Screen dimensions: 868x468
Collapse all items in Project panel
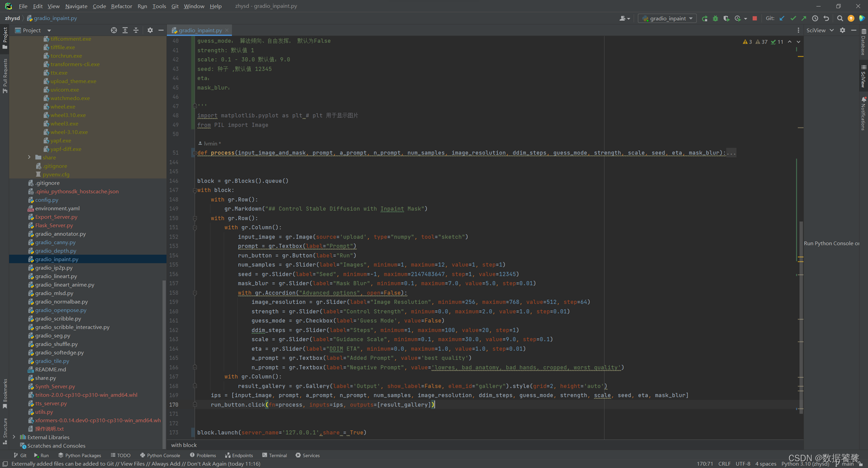(x=136, y=31)
